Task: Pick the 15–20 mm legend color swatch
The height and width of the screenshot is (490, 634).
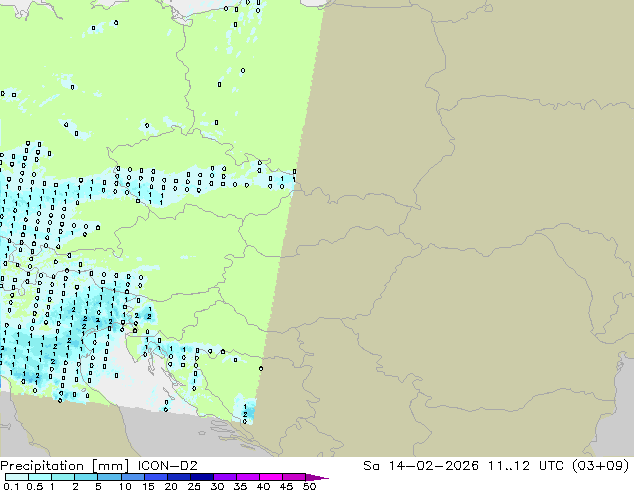Action: coord(155,477)
